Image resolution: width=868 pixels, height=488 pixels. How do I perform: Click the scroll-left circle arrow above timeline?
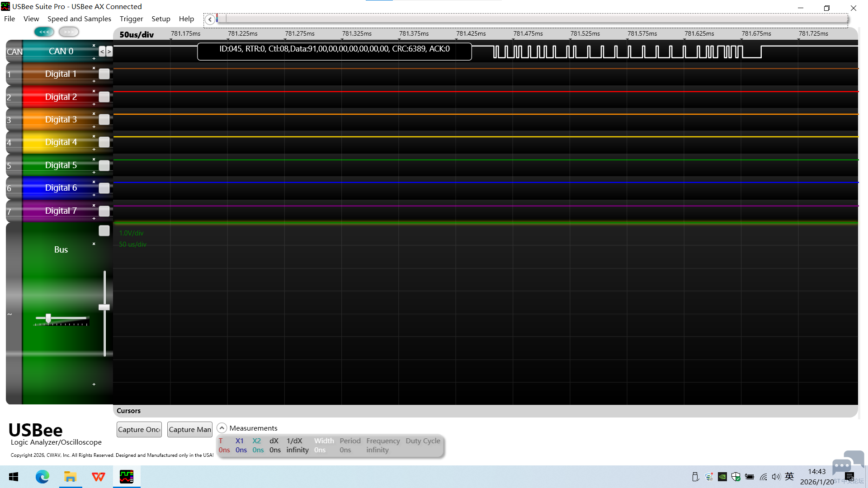click(x=210, y=19)
